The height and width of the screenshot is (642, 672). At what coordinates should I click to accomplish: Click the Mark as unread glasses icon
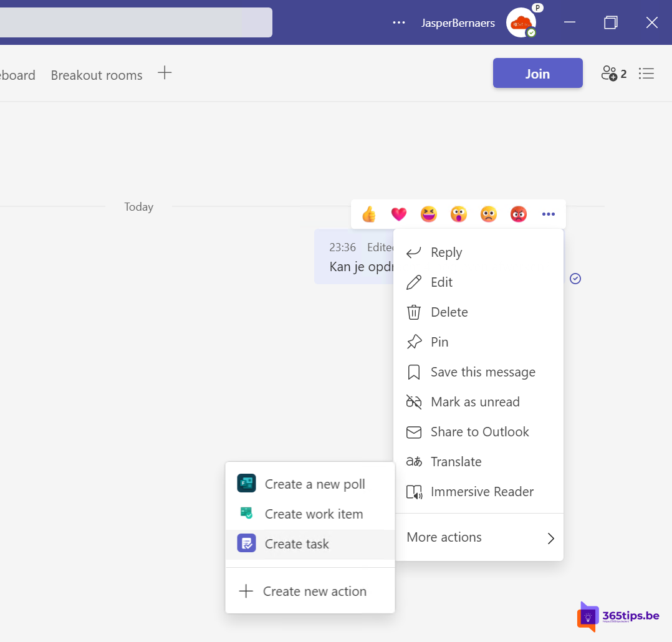pos(413,402)
